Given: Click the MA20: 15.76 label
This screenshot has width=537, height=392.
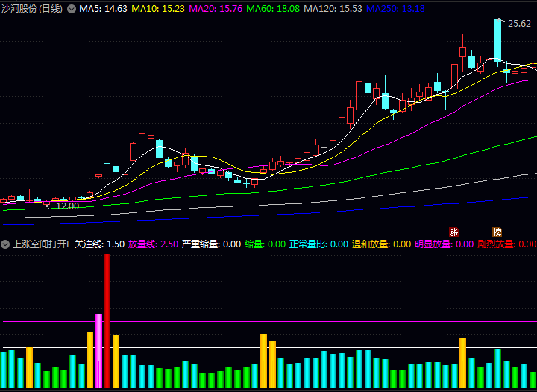Looking at the screenshot, I should (216, 9).
